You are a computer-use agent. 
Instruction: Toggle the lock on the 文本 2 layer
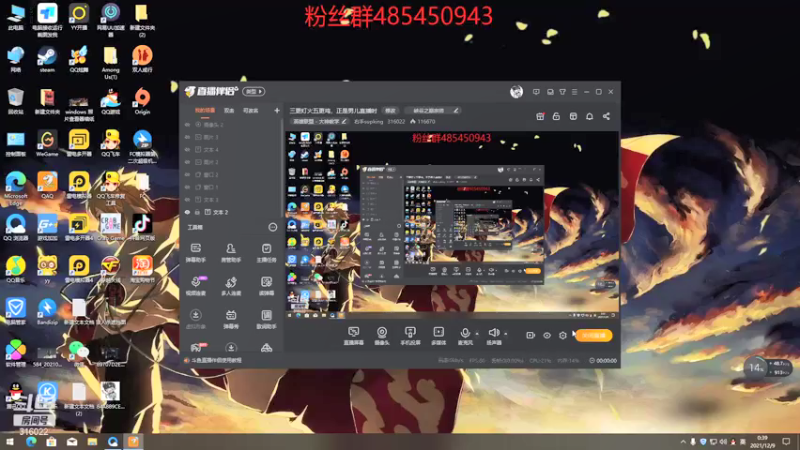pos(197,212)
